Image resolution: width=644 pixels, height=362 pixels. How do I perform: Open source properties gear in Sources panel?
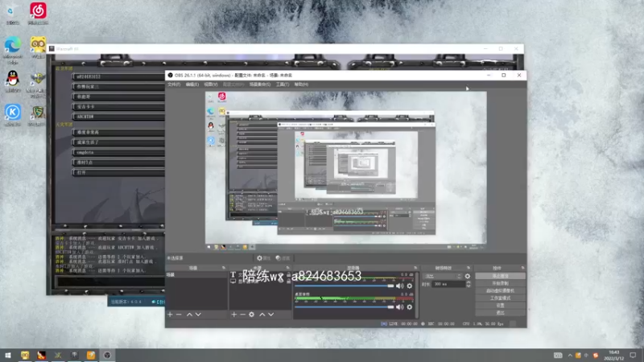tap(251, 315)
